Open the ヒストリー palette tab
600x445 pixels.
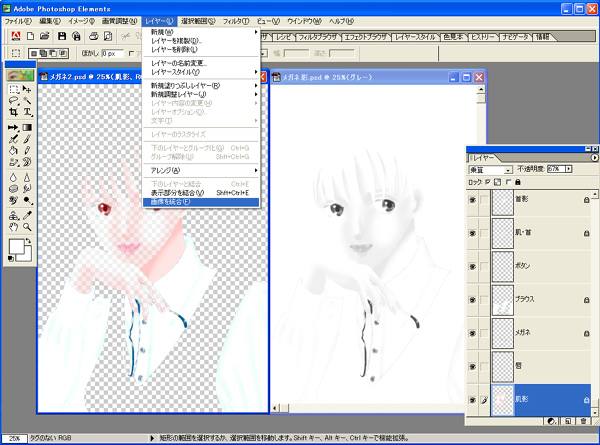tap(483, 37)
